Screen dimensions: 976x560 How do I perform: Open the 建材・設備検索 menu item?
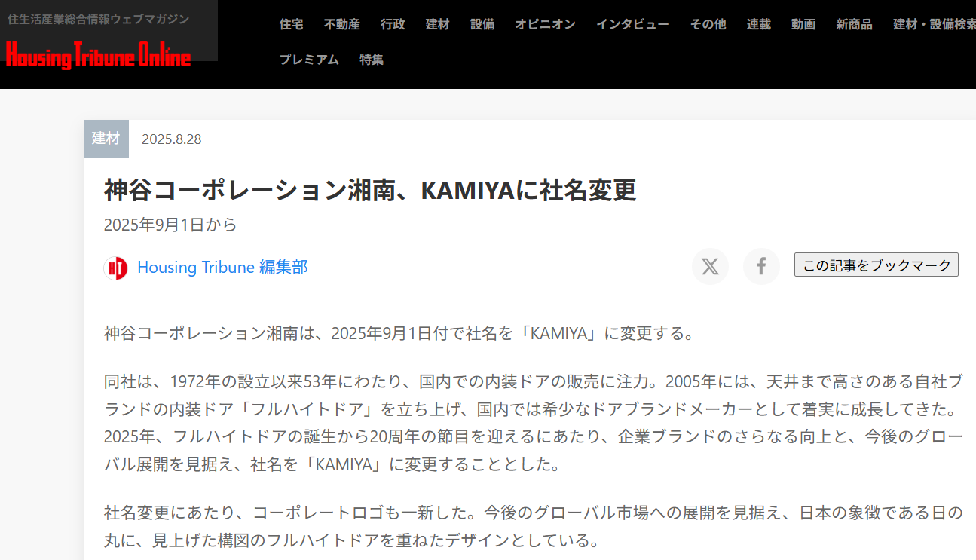pos(935,24)
